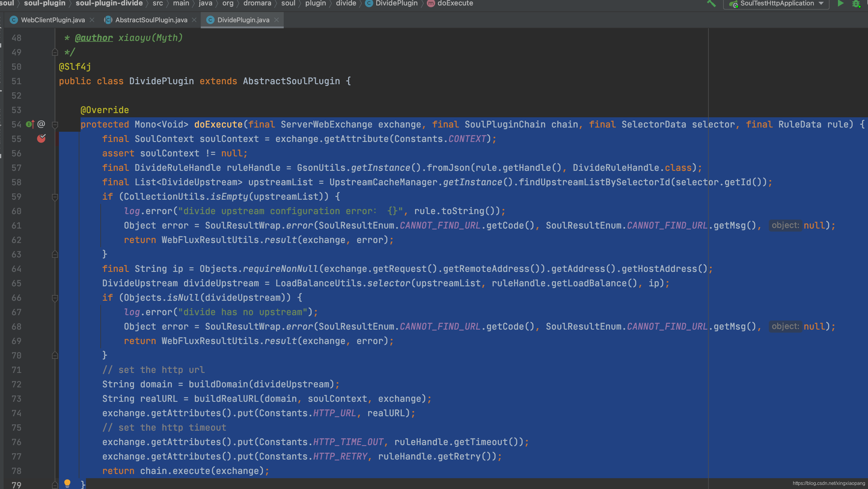Click line number 60 gutter to add breakpoint
The height and width of the screenshot is (489, 868).
click(x=16, y=211)
